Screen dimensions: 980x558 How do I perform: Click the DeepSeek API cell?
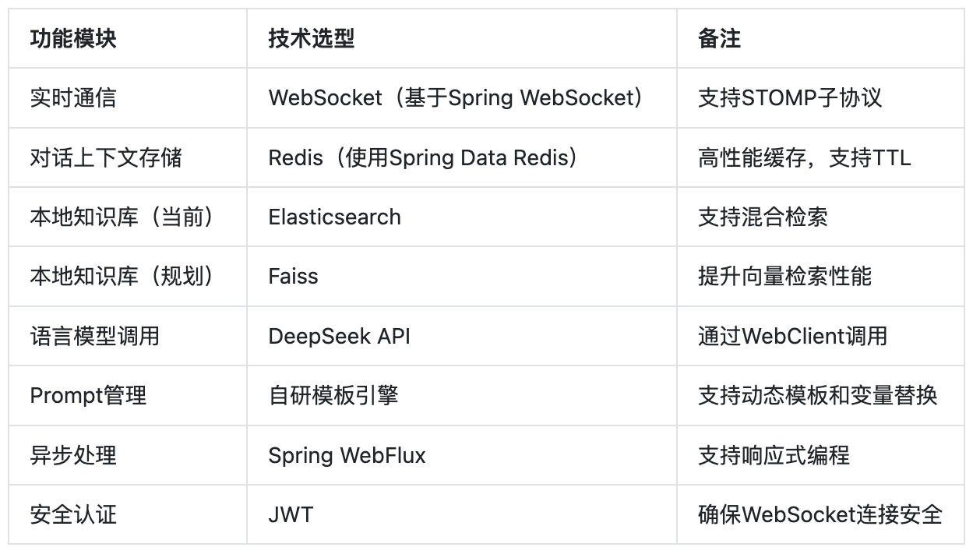click(339, 336)
